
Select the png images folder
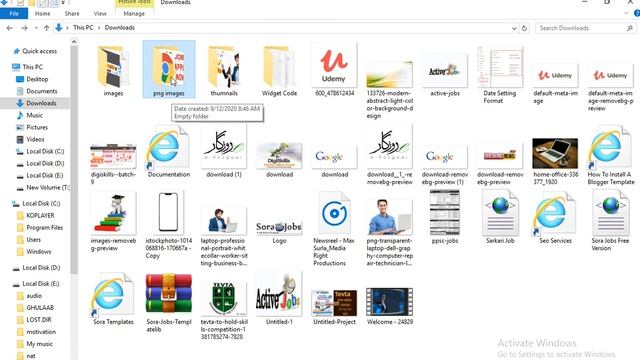[169, 69]
